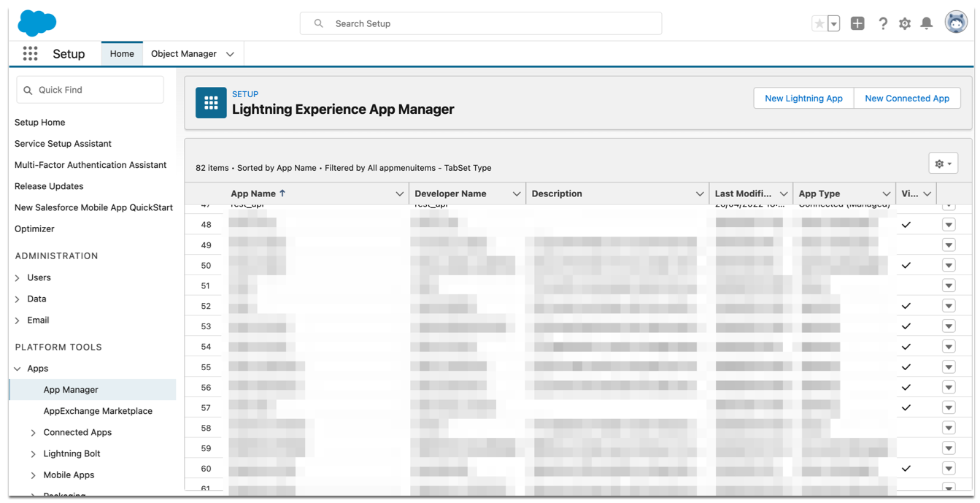
Task: Open row 49 actions dropdown
Action: pyautogui.click(x=949, y=245)
